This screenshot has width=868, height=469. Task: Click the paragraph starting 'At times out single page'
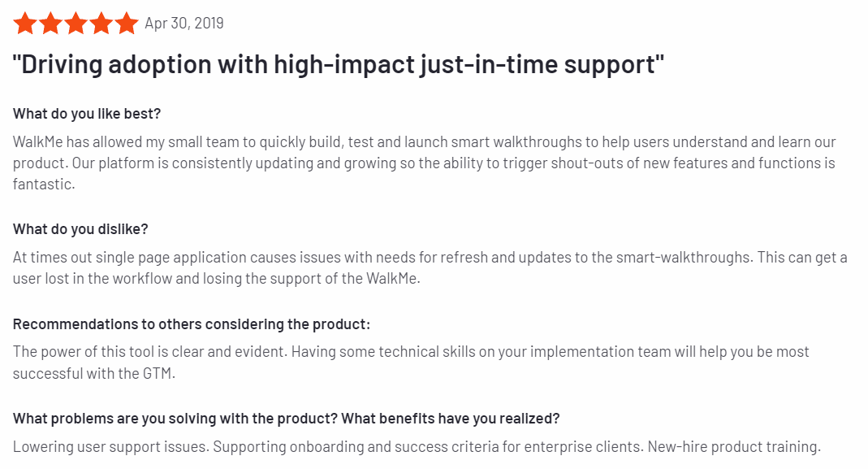pos(430,267)
